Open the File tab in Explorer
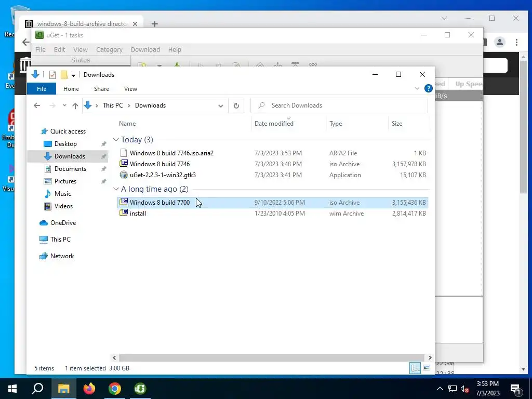The image size is (532, 399). [x=42, y=89]
